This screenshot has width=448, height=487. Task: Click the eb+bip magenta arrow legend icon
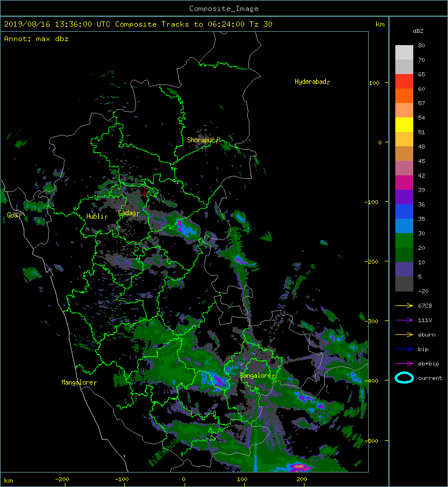tap(404, 364)
